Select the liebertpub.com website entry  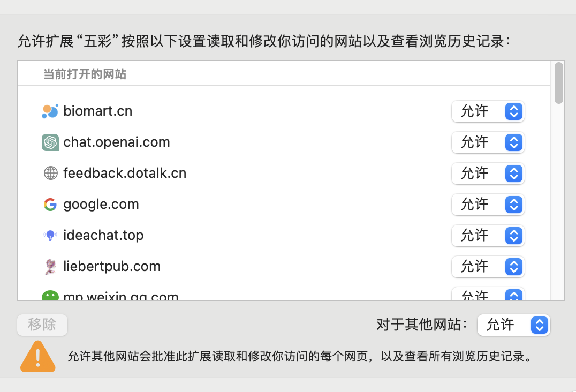(x=284, y=267)
